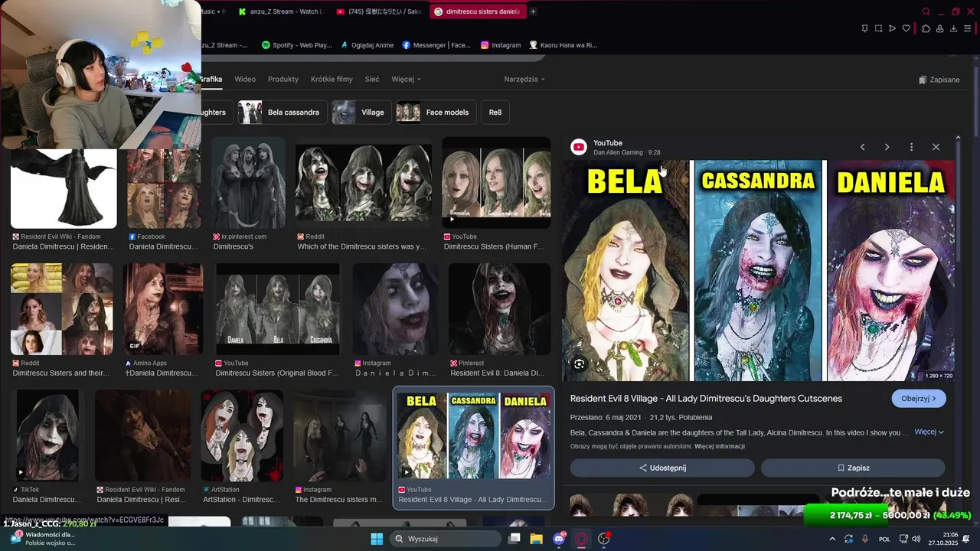Image resolution: width=980 pixels, height=551 pixels.
Task: Select the Face models filter chip
Action: click(436, 112)
